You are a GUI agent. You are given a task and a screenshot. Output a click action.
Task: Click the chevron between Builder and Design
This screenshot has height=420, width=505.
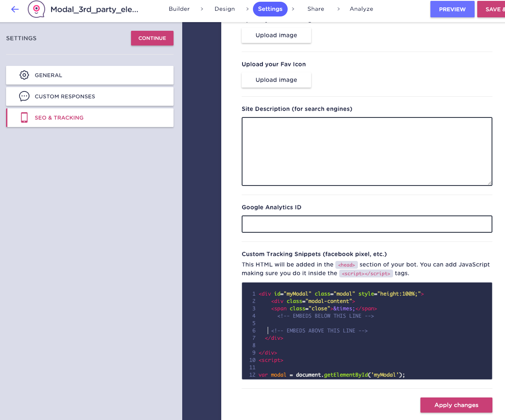point(202,9)
